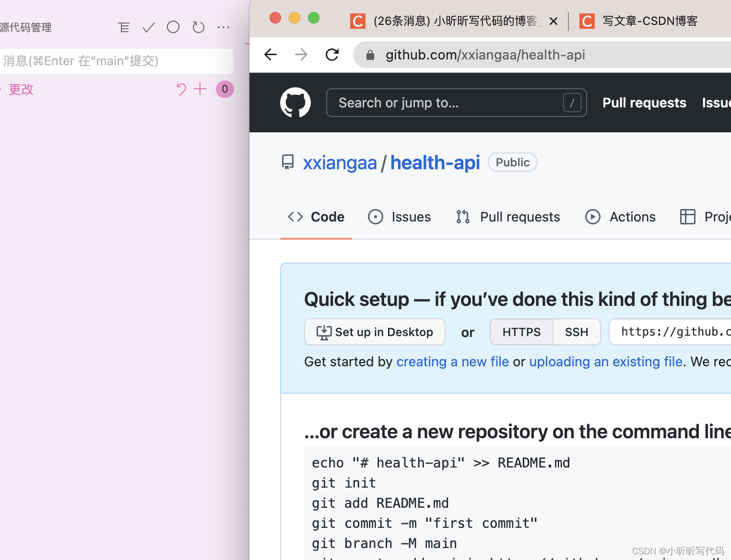Image resolution: width=731 pixels, height=560 pixels.
Task: Go back in the browser
Action: 271,55
